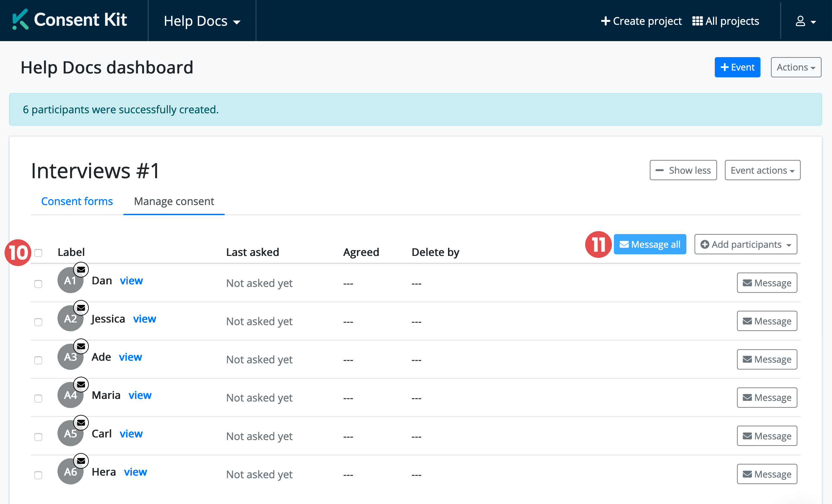
Task: Click the All projects grid icon
Action: [697, 21]
